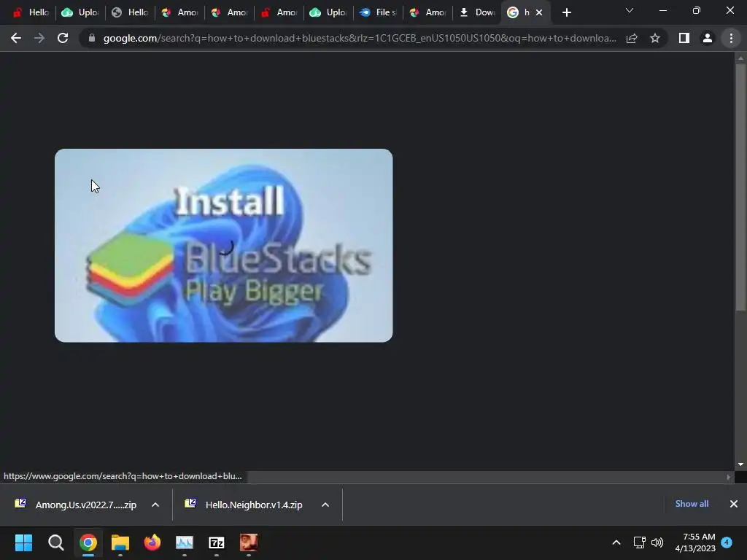747x560 pixels.
Task: Click the scroll up arrow
Action: [740, 58]
